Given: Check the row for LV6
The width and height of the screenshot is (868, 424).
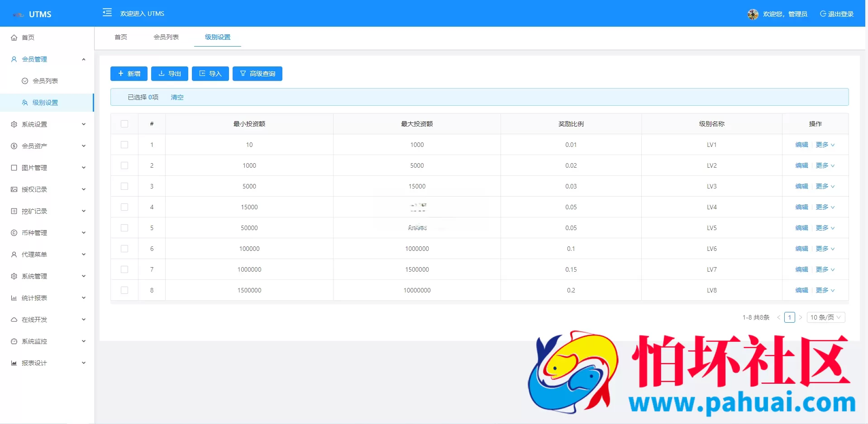Looking at the screenshot, I should tap(124, 249).
